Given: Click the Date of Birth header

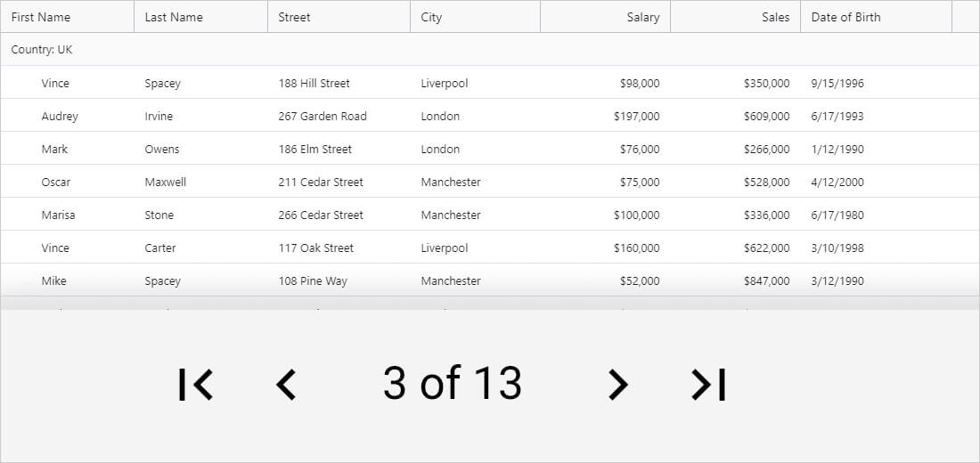Looking at the screenshot, I should click(845, 17).
